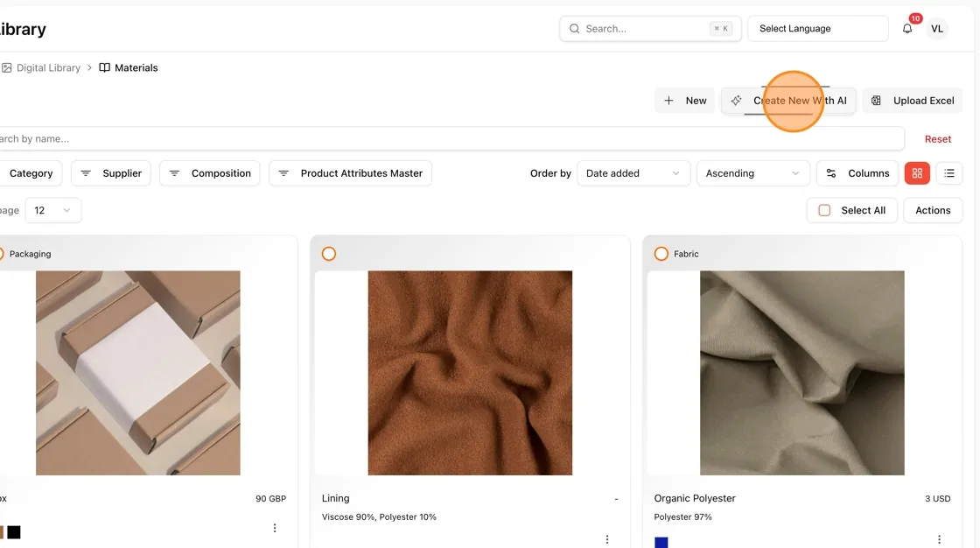Click the Organic Polyester material name
Image resolution: width=980 pixels, height=548 pixels.
[x=695, y=499]
